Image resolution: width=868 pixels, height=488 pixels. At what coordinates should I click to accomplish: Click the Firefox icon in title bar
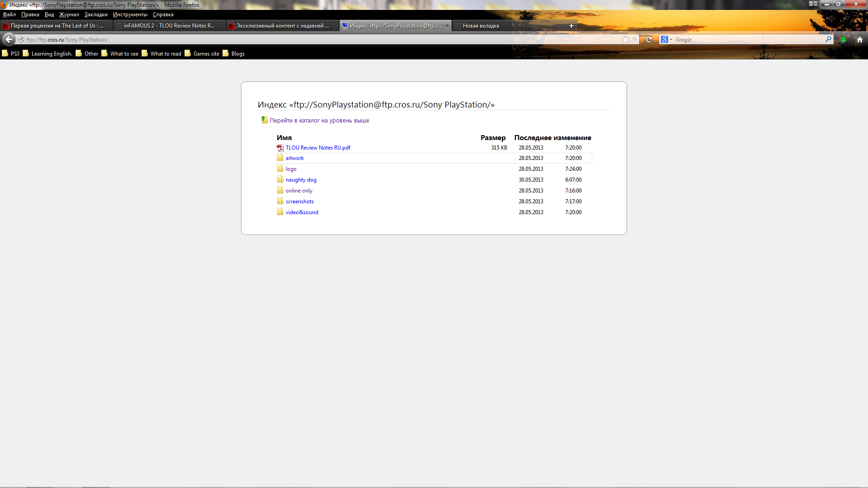point(4,5)
